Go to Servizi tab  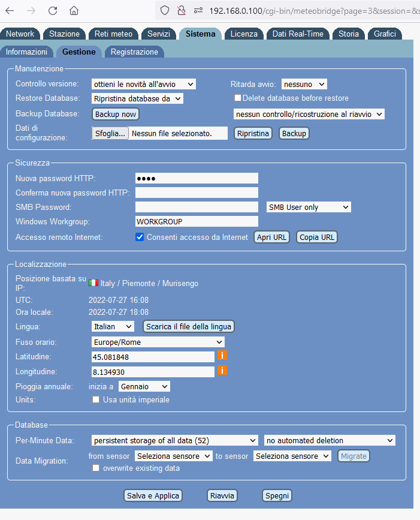pyautogui.click(x=159, y=34)
